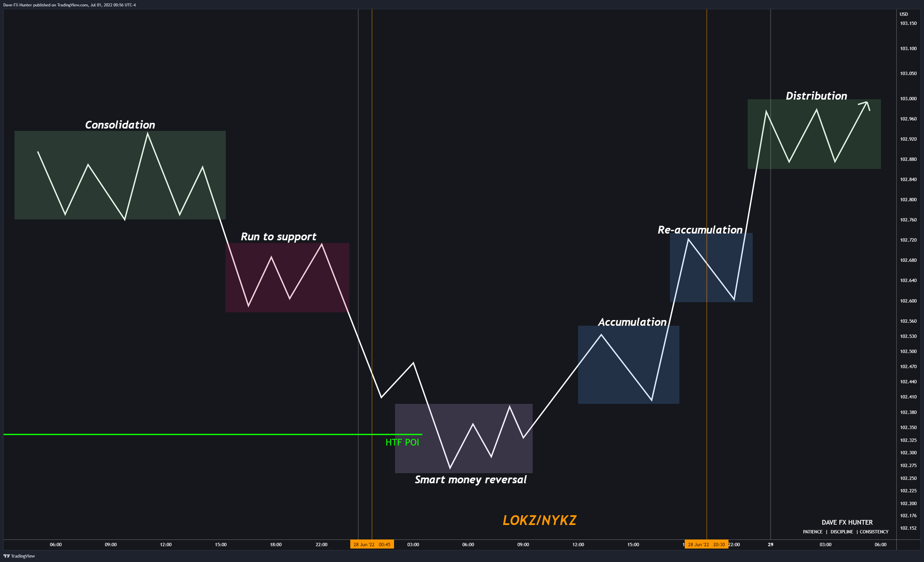The width and height of the screenshot is (924, 562).
Task: Click the 29 date axis label
Action: click(x=771, y=545)
